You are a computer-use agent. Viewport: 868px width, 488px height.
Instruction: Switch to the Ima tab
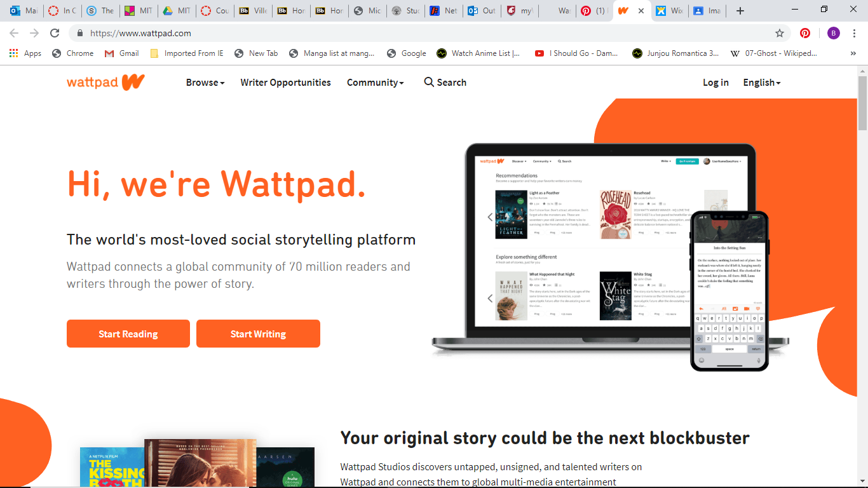(x=707, y=11)
